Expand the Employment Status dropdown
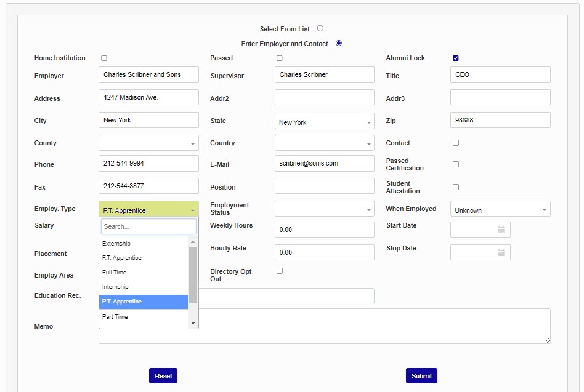 pyautogui.click(x=324, y=209)
